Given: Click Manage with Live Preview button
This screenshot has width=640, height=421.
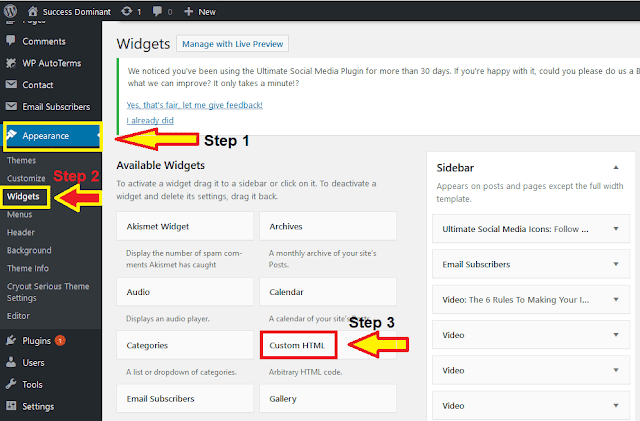Looking at the screenshot, I should tap(232, 44).
